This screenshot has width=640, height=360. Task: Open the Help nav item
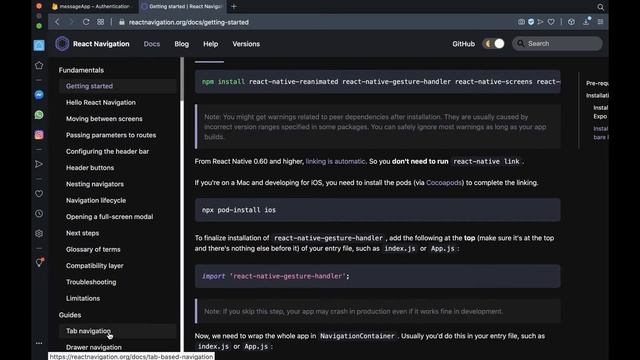pyautogui.click(x=211, y=44)
